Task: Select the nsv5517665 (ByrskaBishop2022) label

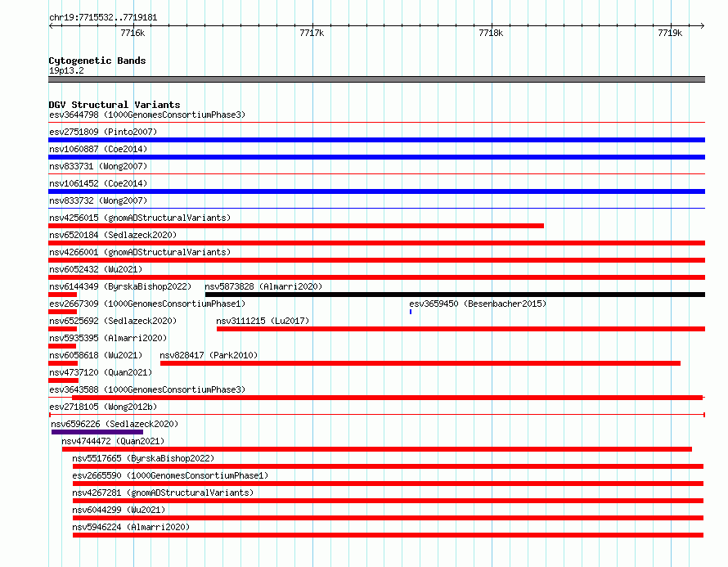Action: pos(143,458)
